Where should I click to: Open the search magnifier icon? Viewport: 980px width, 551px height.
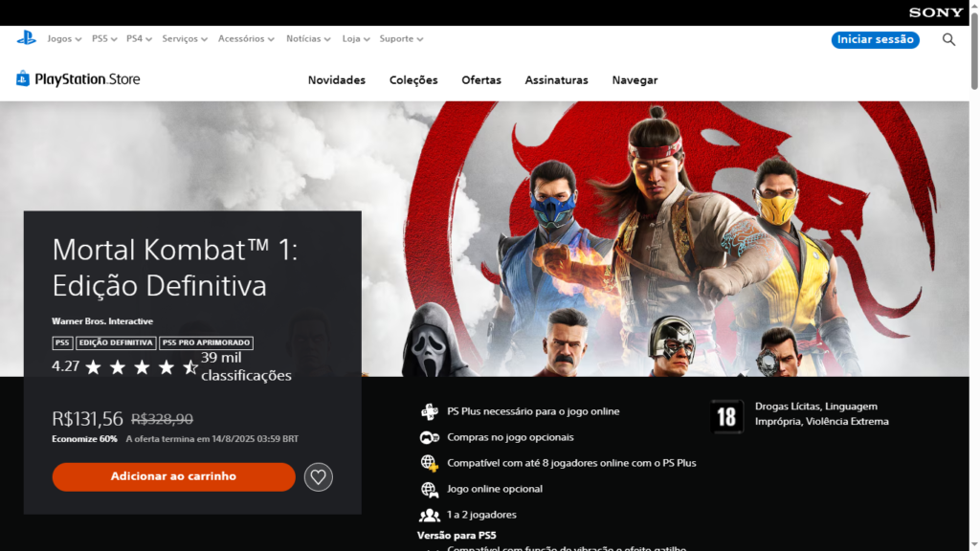[x=948, y=39]
